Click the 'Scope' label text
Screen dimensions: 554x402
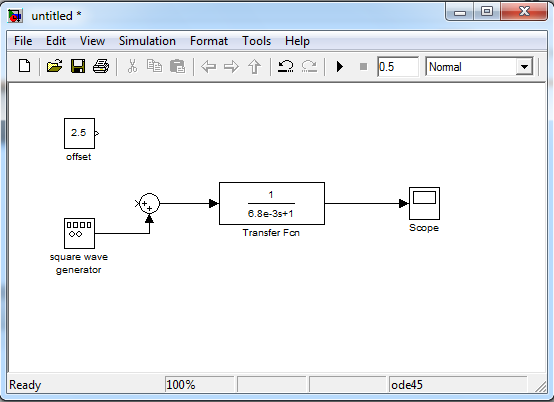click(424, 228)
